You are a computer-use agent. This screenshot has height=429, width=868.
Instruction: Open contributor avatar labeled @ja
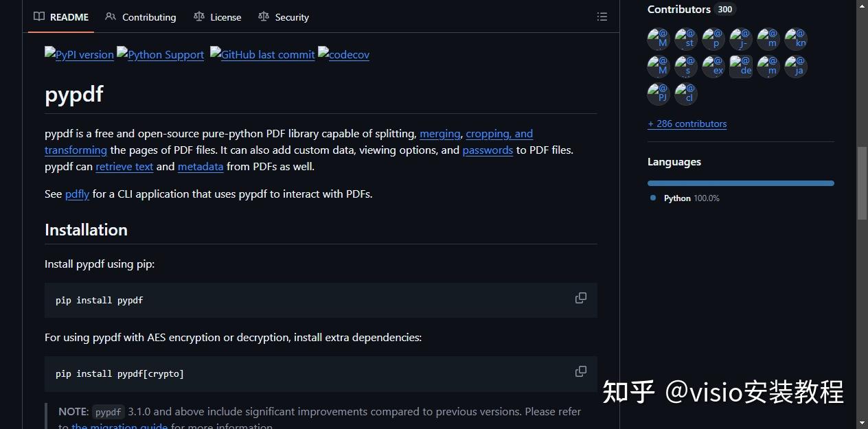(796, 67)
